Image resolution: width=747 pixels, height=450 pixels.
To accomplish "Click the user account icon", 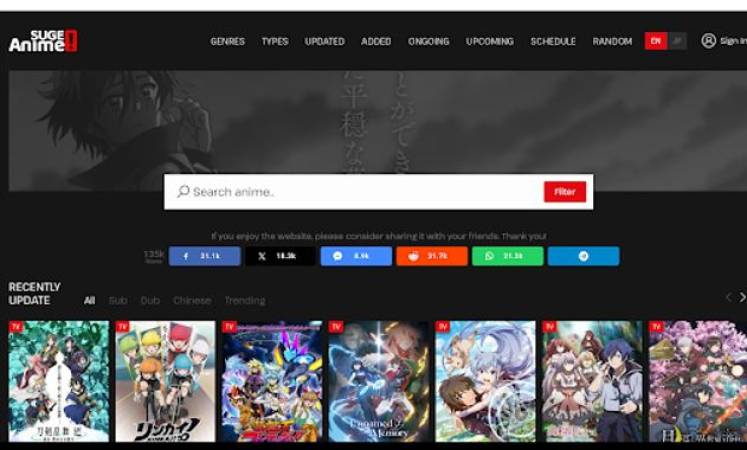I will [x=708, y=41].
